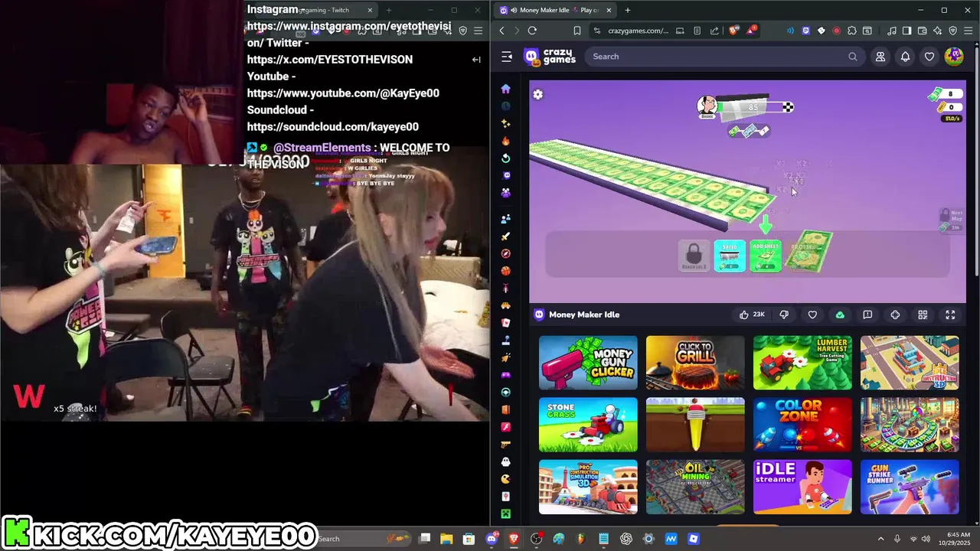Go back in the Brave browser

tap(501, 31)
